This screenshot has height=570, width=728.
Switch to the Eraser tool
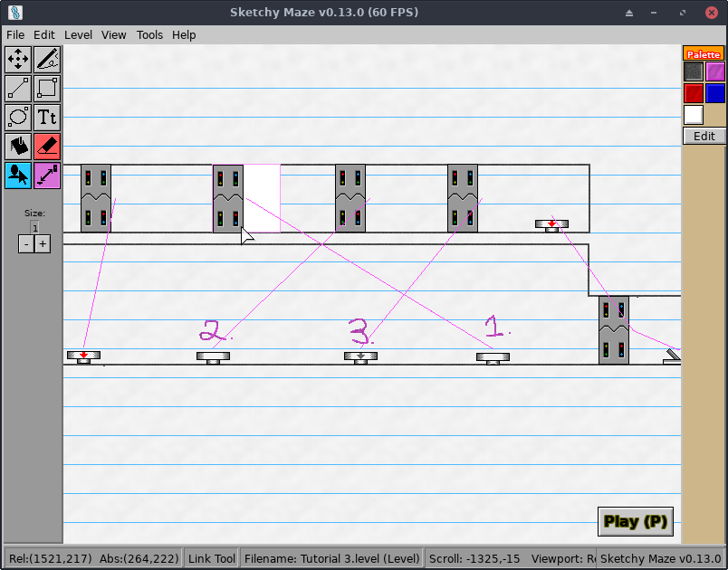click(47, 146)
